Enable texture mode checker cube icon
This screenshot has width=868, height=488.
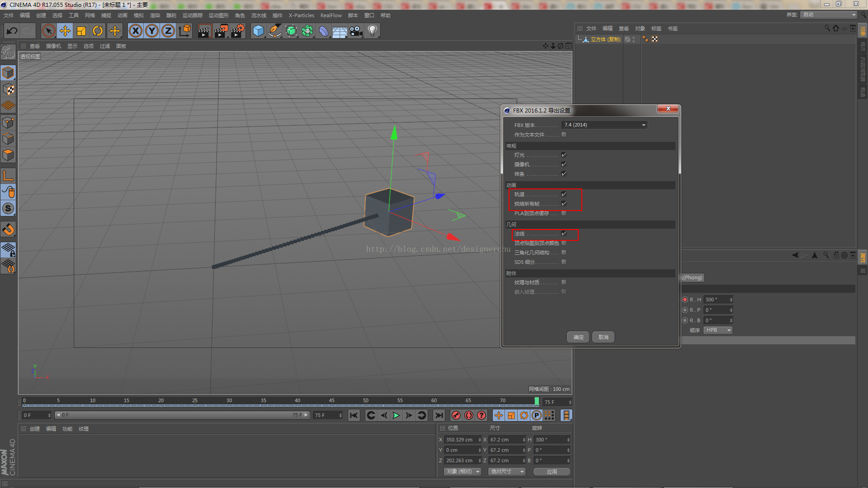[x=8, y=89]
